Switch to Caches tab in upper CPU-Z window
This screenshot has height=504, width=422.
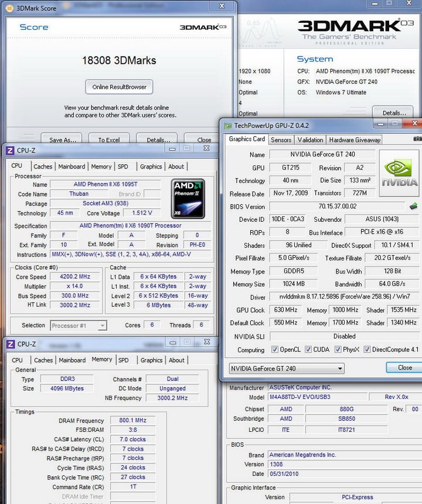coord(43,167)
